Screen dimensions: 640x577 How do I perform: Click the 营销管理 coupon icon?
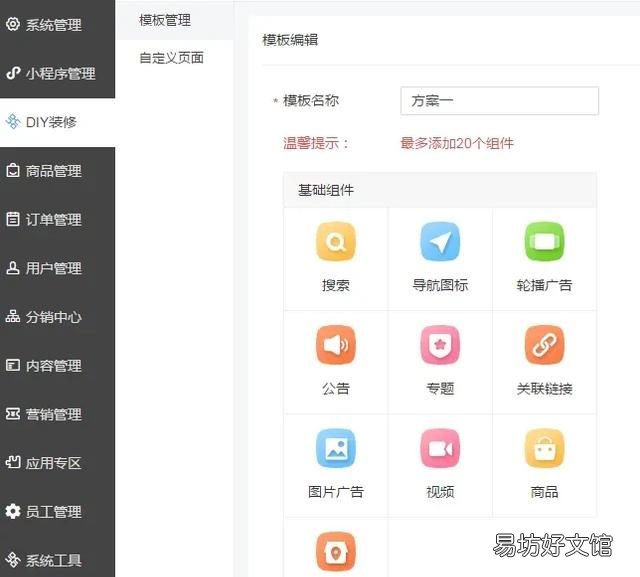tap(13, 414)
